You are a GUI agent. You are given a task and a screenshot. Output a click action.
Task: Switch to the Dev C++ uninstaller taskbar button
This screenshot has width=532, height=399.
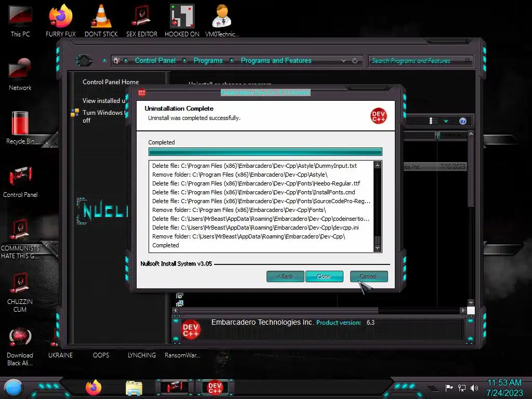click(215, 388)
